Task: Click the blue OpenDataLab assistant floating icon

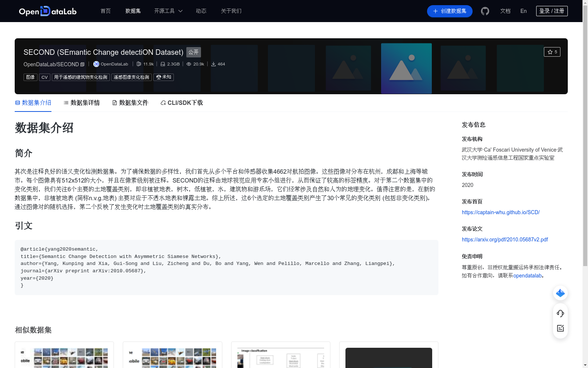Action: (x=560, y=293)
